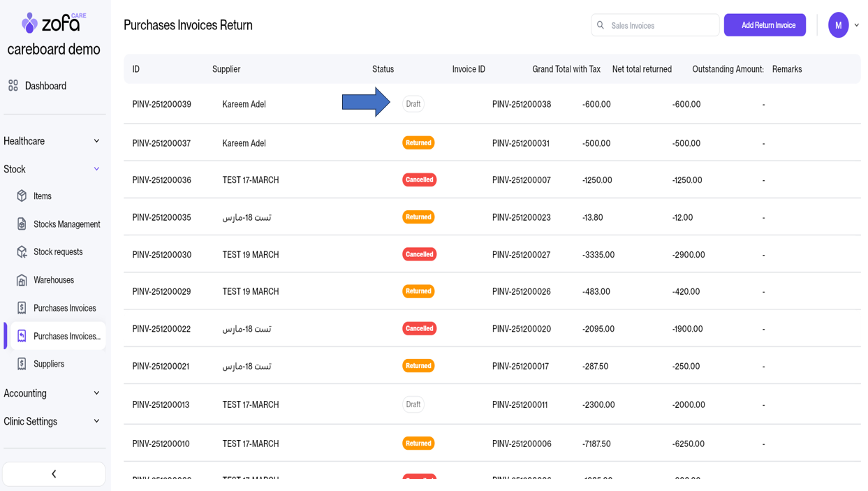
Task: Click the Suppliers icon in sidebar
Action: tap(22, 364)
